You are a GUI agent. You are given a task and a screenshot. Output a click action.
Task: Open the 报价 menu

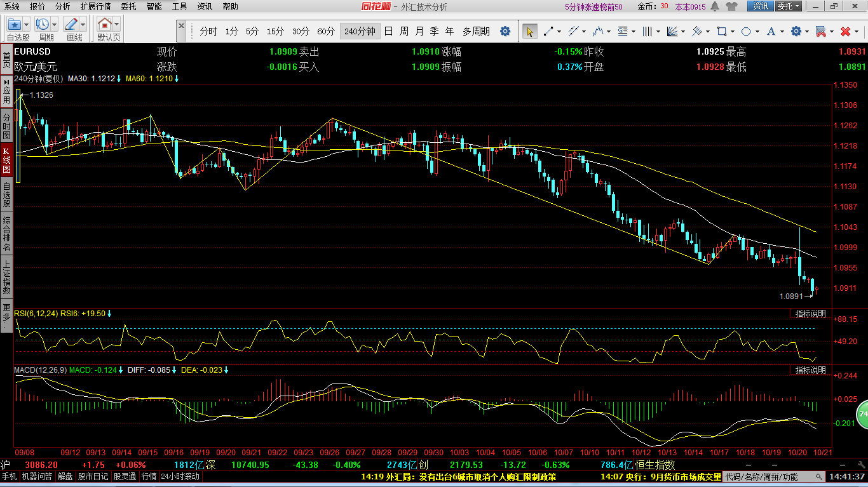coord(37,6)
